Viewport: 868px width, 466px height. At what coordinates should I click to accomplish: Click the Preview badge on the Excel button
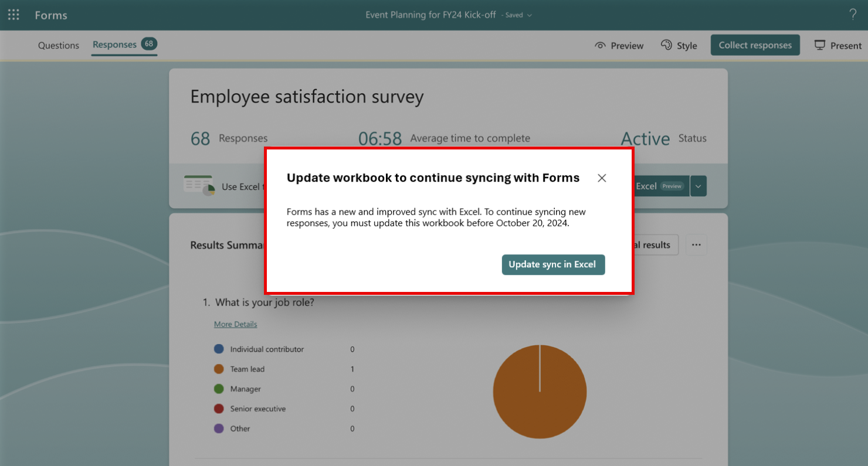pos(672,186)
